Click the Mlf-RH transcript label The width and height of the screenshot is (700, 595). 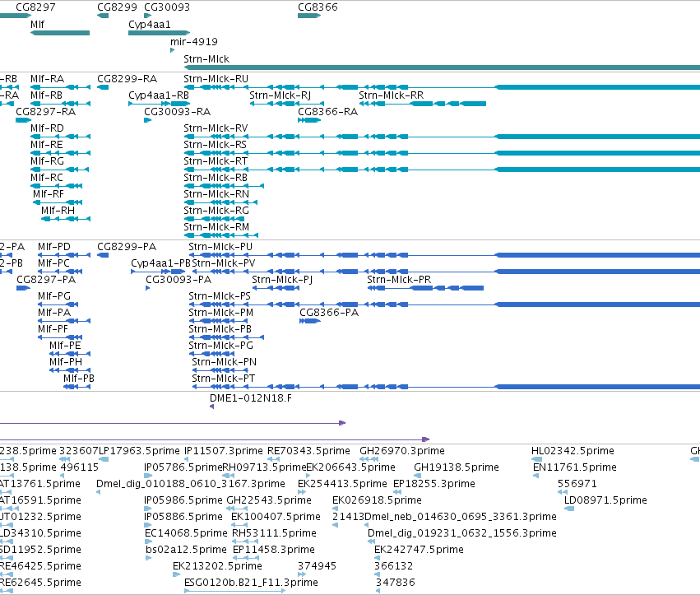pos(58,211)
